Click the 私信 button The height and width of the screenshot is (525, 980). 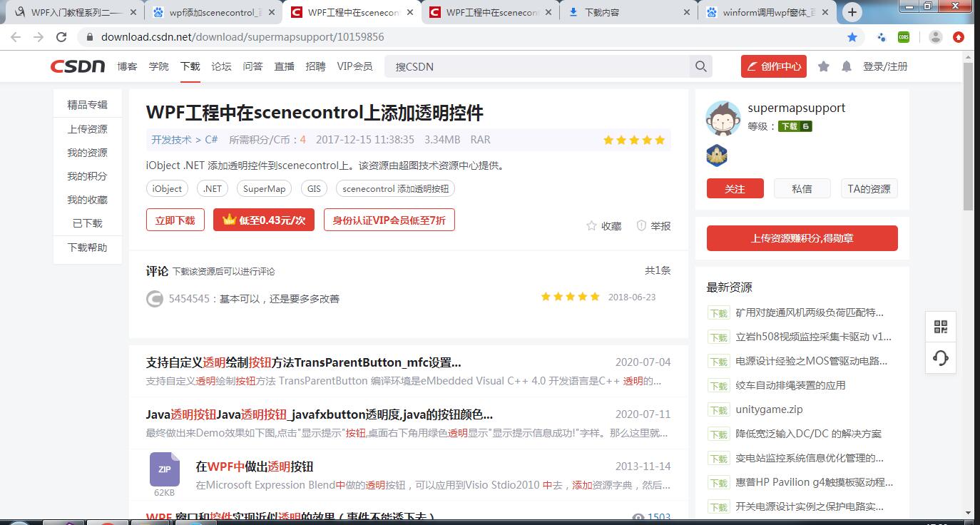click(802, 188)
